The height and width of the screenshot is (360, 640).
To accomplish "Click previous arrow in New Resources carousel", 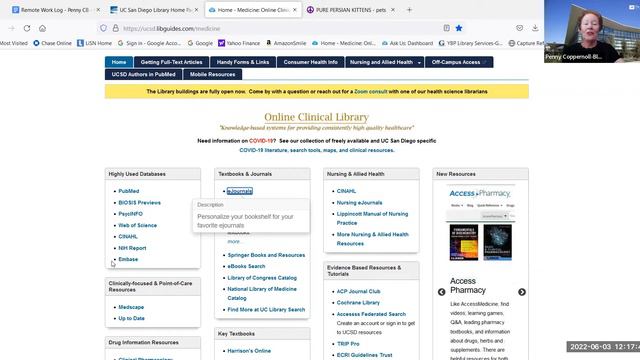I will pos(441,292).
